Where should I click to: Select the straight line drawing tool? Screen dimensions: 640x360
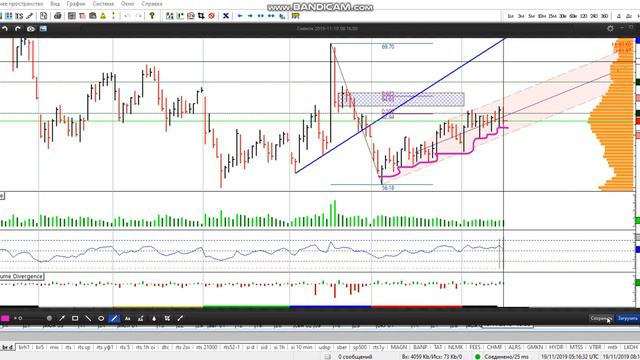click(88, 318)
